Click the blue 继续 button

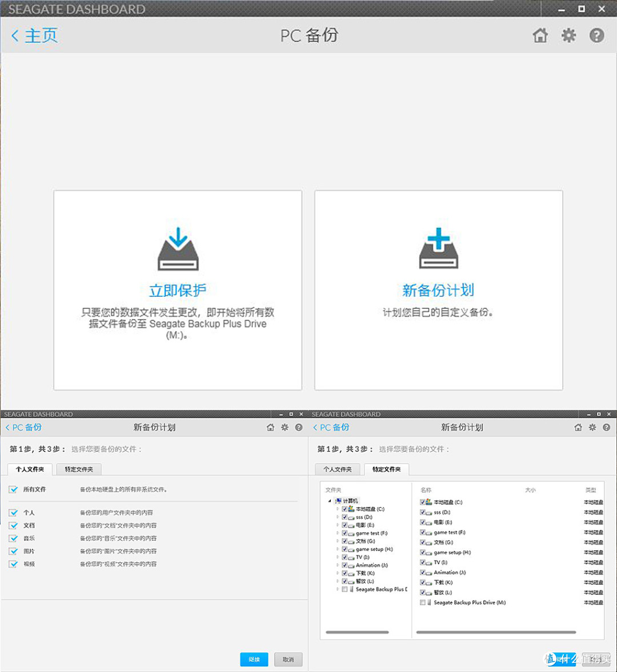[x=254, y=659]
